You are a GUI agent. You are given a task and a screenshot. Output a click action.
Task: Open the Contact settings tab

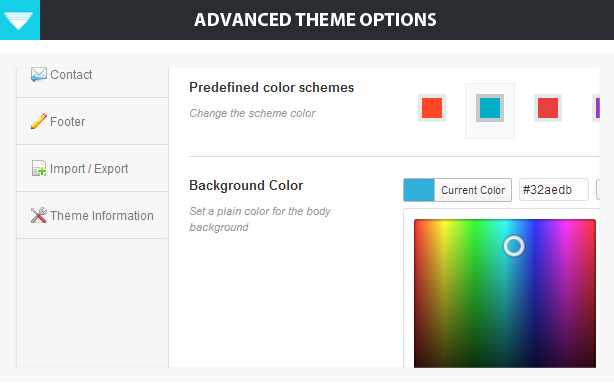[92, 80]
